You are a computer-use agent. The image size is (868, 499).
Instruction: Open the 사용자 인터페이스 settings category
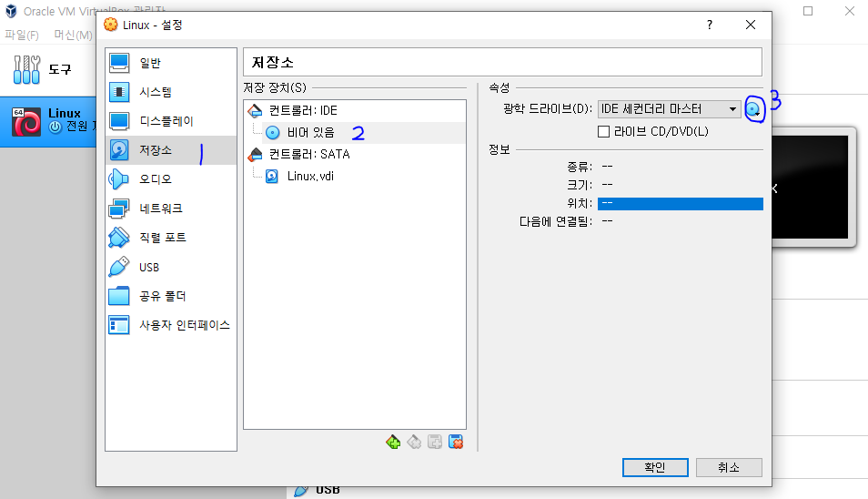coord(170,325)
